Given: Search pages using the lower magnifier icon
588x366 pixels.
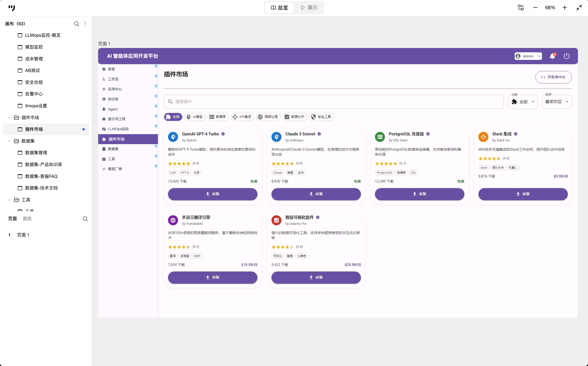Looking at the screenshot, I should (x=85, y=219).
